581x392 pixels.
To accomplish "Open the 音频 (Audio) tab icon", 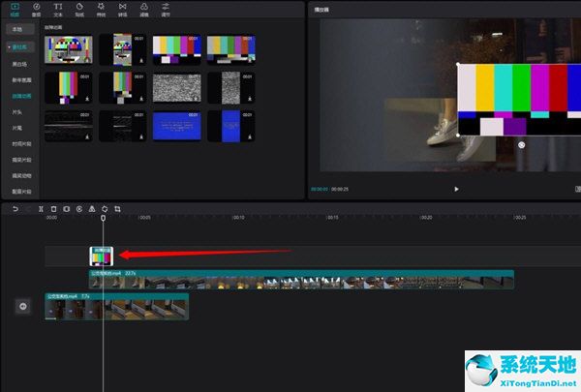I will click(36, 11).
